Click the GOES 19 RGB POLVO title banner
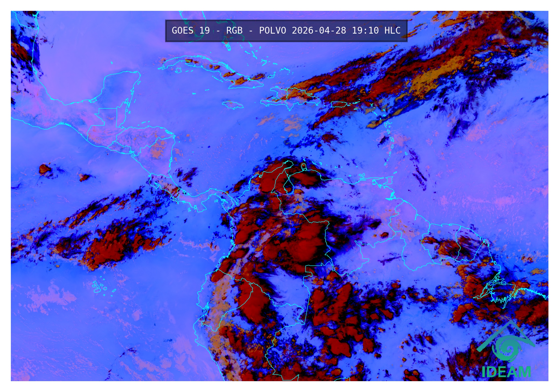 [286, 31]
